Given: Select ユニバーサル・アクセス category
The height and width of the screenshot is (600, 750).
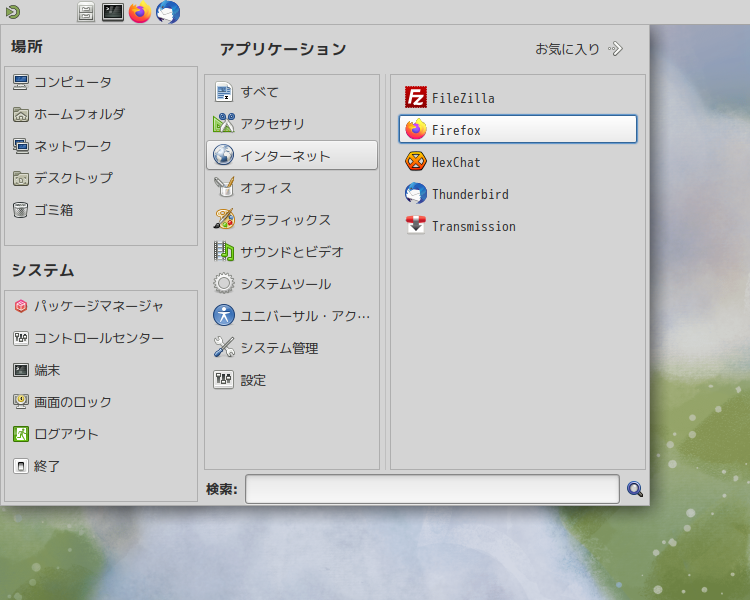Looking at the screenshot, I should pyautogui.click(x=292, y=316).
